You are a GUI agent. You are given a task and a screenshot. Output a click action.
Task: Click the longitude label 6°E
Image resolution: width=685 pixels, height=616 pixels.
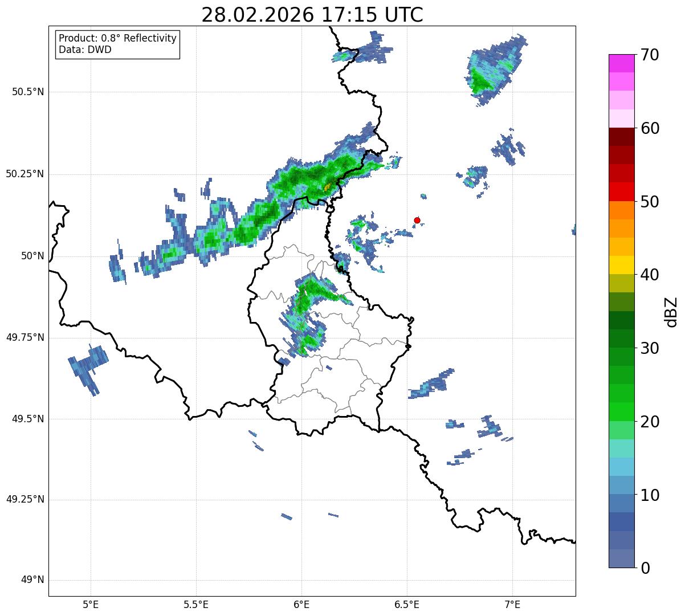(x=301, y=604)
